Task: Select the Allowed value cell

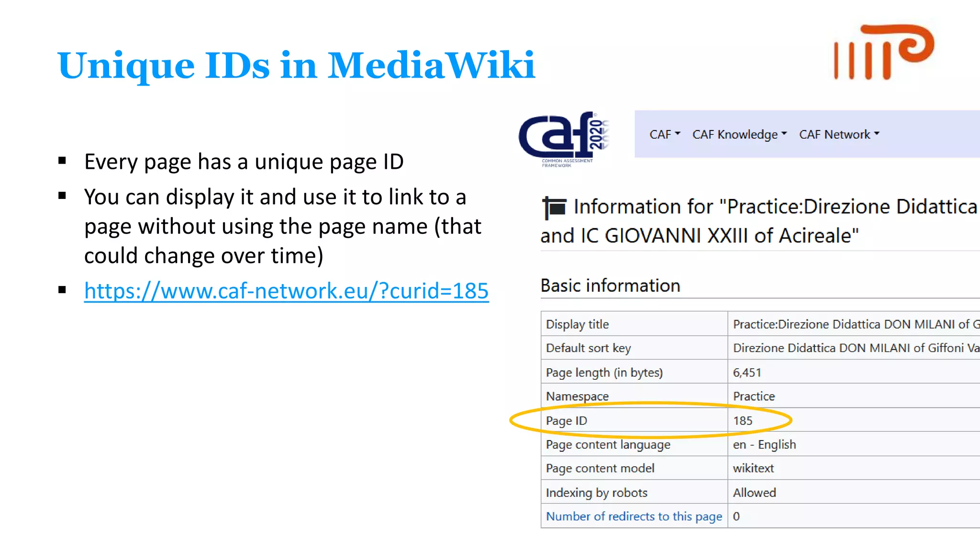Action: [x=854, y=492]
